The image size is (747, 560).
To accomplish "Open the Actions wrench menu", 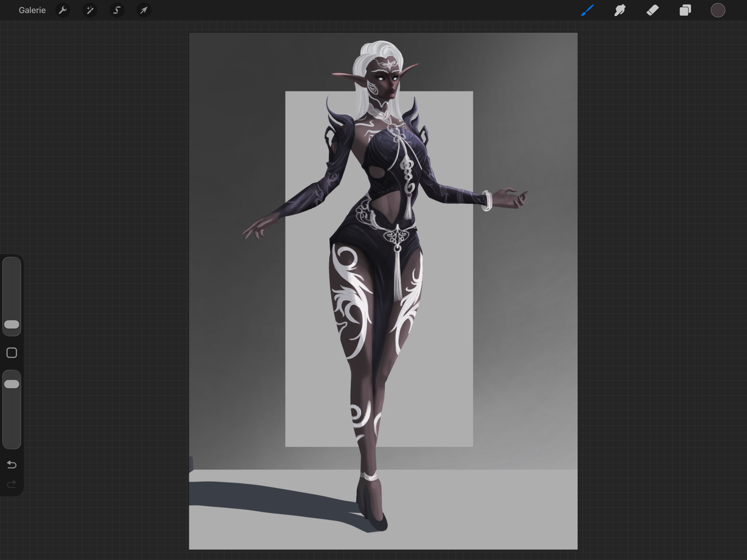I will pyautogui.click(x=63, y=10).
